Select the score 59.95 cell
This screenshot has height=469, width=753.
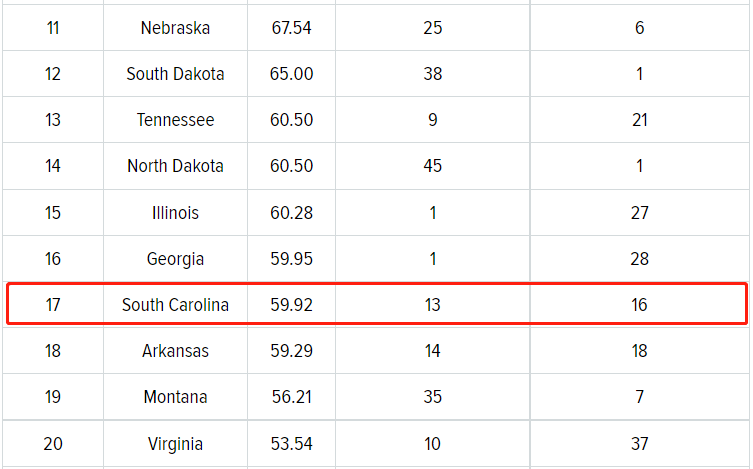(291, 259)
